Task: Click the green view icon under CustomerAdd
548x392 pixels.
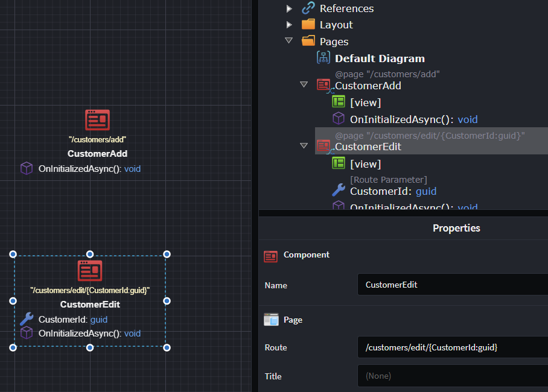Action: (339, 102)
